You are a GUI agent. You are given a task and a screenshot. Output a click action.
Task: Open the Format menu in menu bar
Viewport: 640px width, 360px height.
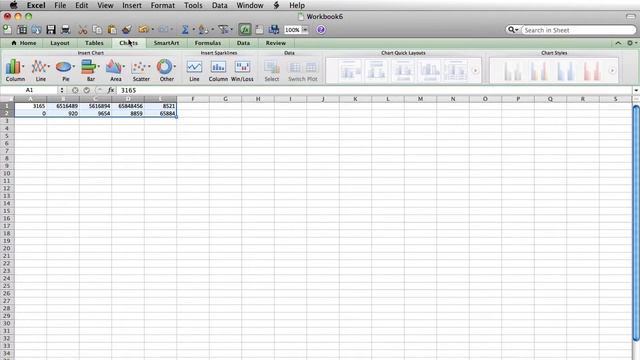coord(162,5)
